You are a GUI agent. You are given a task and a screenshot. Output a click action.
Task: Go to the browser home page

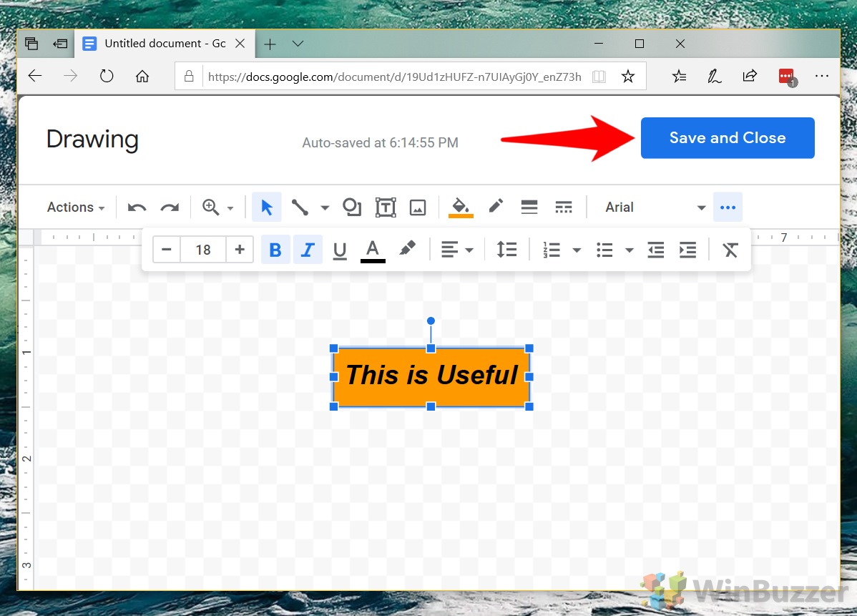click(x=142, y=76)
